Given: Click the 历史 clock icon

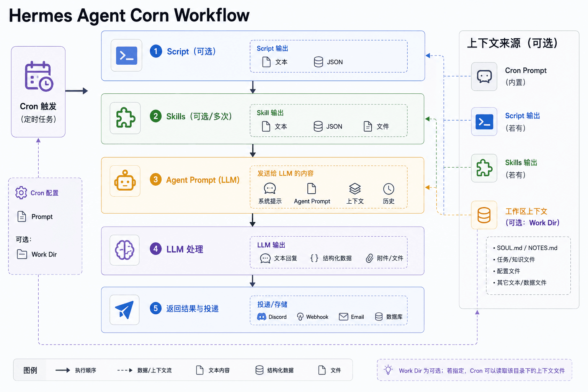Looking at the screenshot, I should pyautogui.click(x=389, y=189).
